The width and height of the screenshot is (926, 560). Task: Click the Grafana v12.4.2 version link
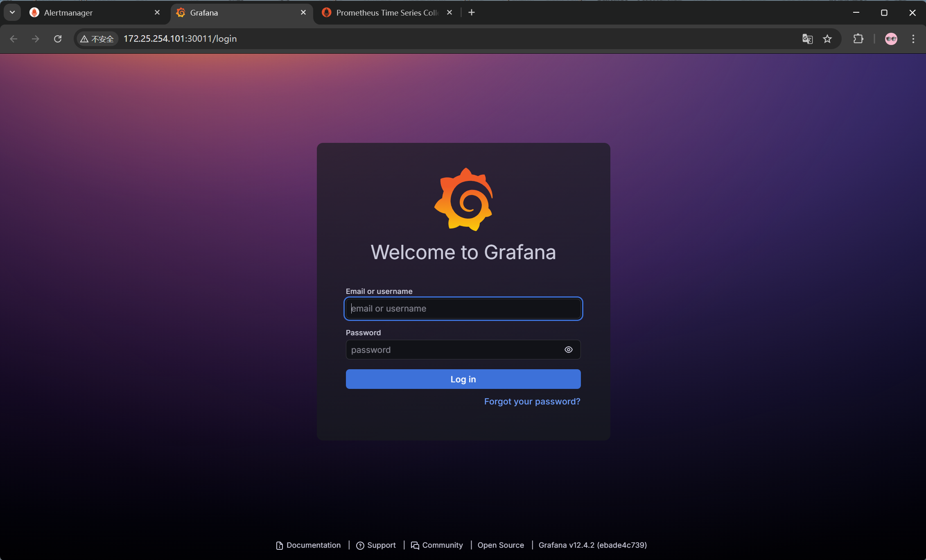[593, 545]
